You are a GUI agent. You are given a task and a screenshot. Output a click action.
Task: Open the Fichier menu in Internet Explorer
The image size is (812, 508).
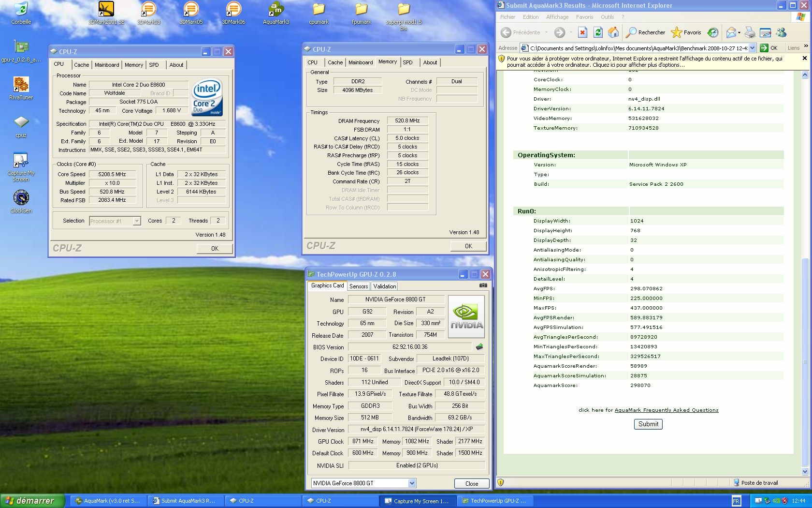pos(507,17)
